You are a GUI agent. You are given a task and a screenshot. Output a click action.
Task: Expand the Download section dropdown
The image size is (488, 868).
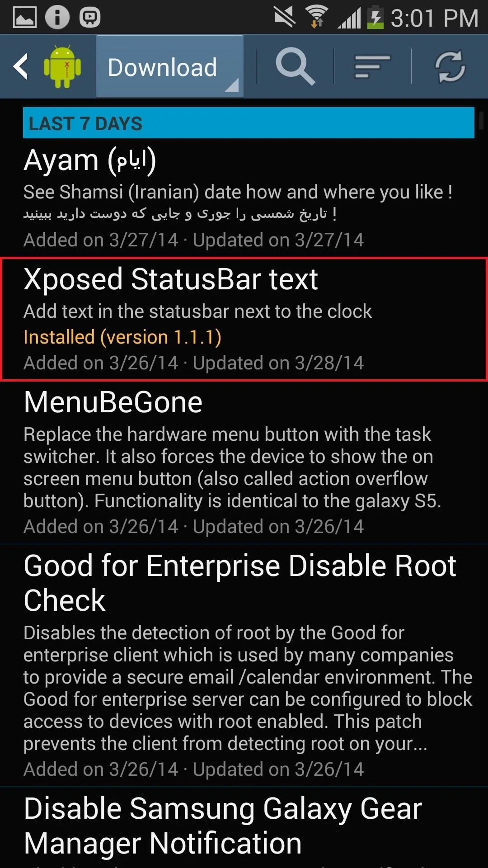coord(170,66)
